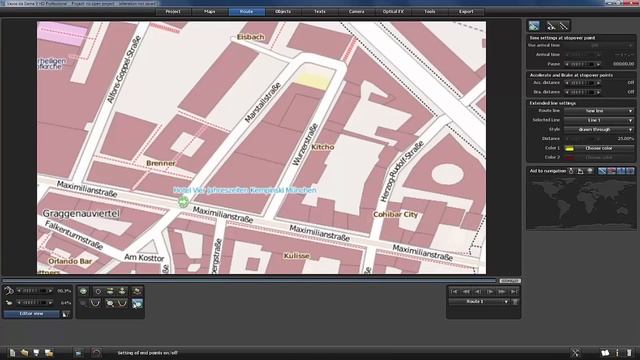Select the Route tab
The height and width of the screenshot is (360, 640).
click(247, 11)
